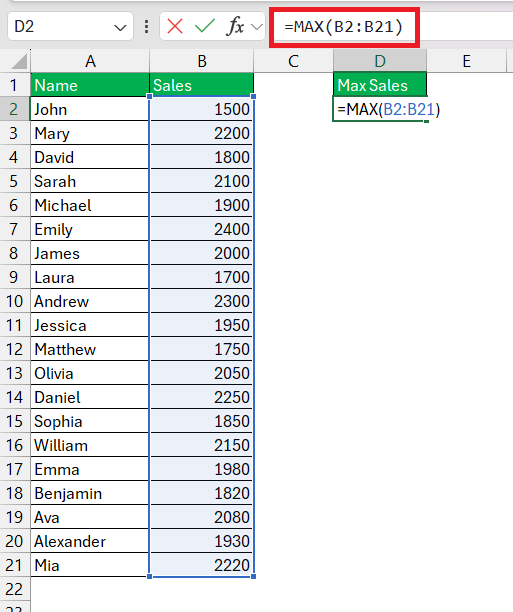Confirm formula with the green checkmark
Image resolution: width=513 pixels, height=612 pixels.
click(205, 27)
